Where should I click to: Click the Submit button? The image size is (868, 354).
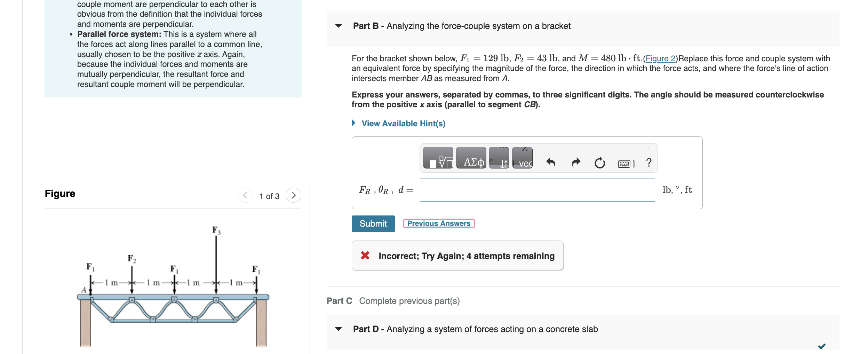(373, 223)
